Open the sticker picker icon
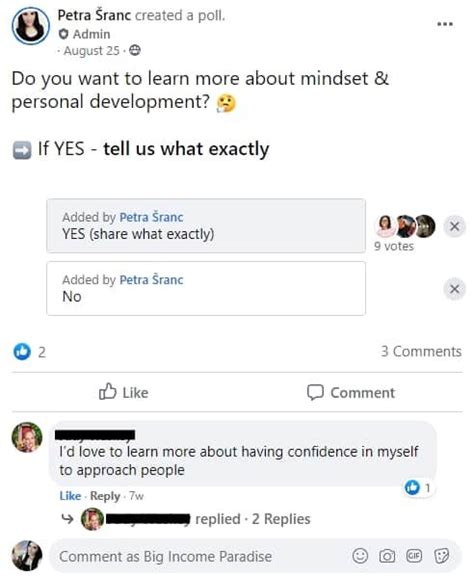Screen dimensions: 474x576 click(x=441, y=556)
